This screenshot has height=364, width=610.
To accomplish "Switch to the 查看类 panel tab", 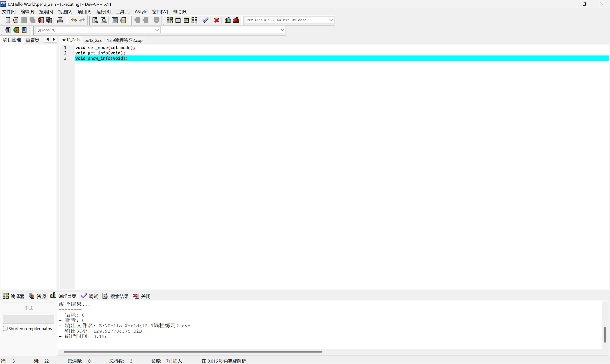I will pos(32,40).
